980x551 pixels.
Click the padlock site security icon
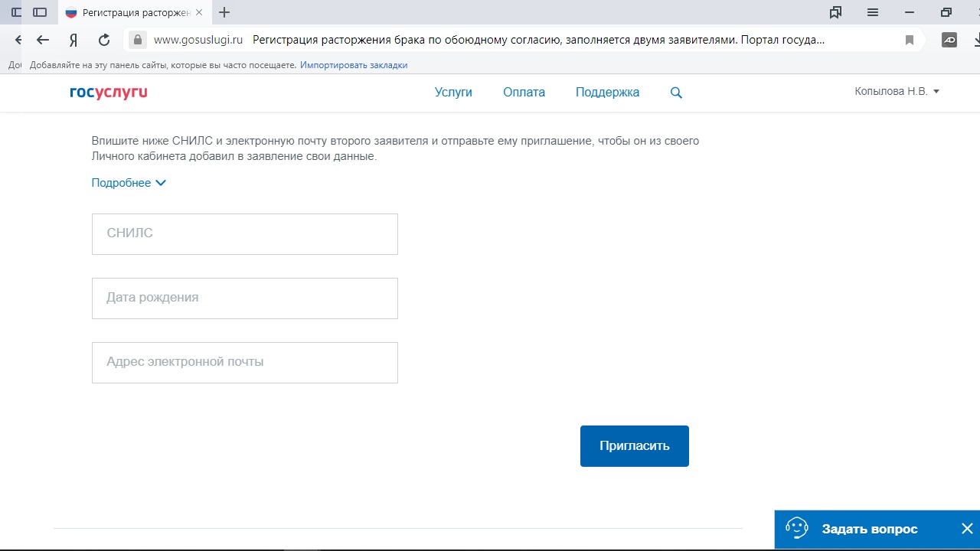click(x=138, y=40)
